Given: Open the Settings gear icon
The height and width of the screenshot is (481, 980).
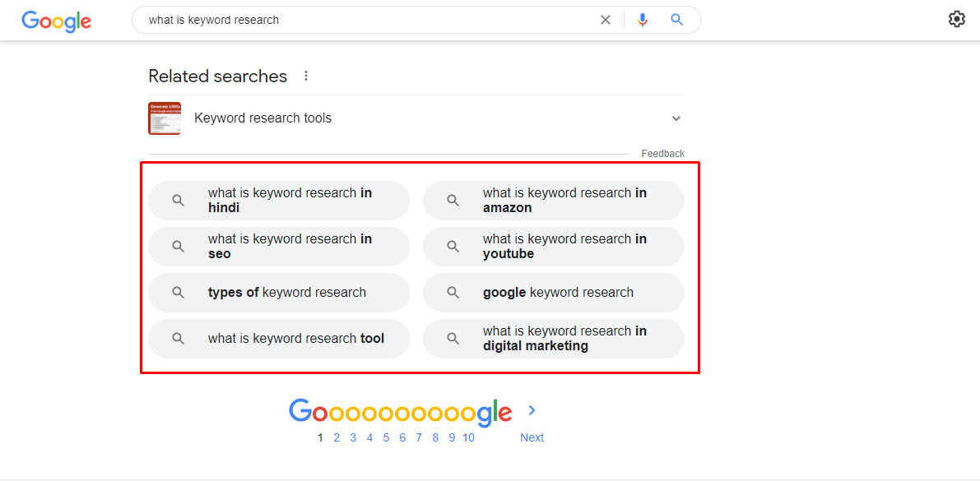Looking at the screenshot, I should [x=956, y=19].
